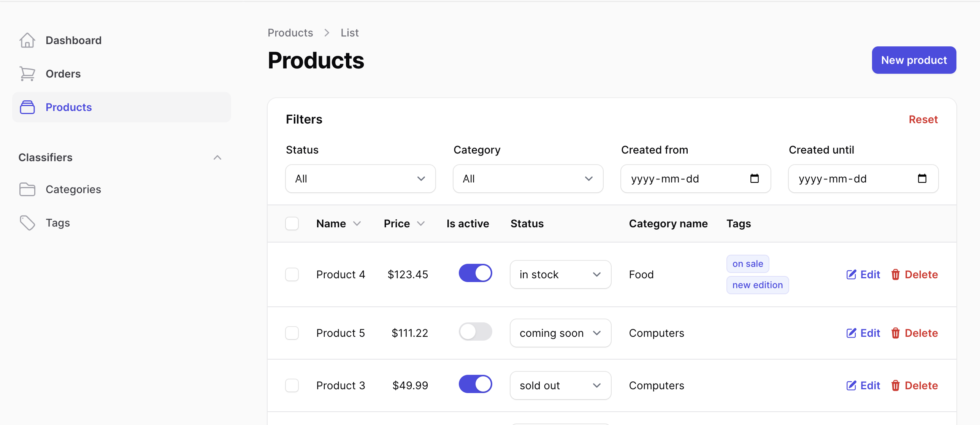Change Product 3 sold out status dropdown
This screenshot has width=980, height=425.
pyautogui.click(x=560, y=385)
